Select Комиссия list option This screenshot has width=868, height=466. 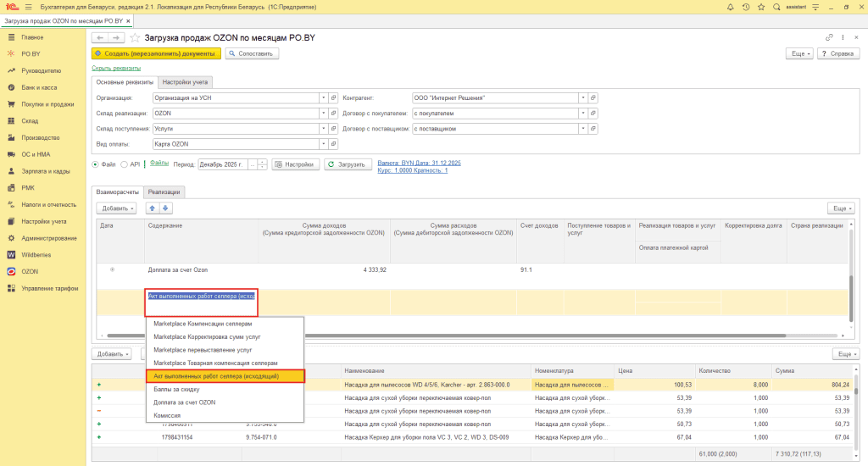coord(225,416)
